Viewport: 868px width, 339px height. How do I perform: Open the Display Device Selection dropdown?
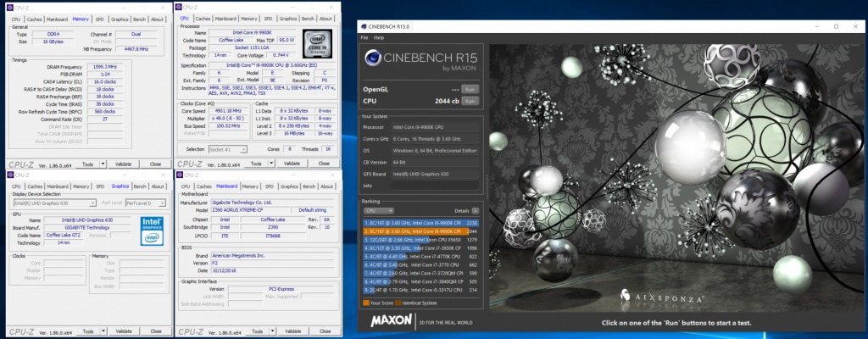55,203
